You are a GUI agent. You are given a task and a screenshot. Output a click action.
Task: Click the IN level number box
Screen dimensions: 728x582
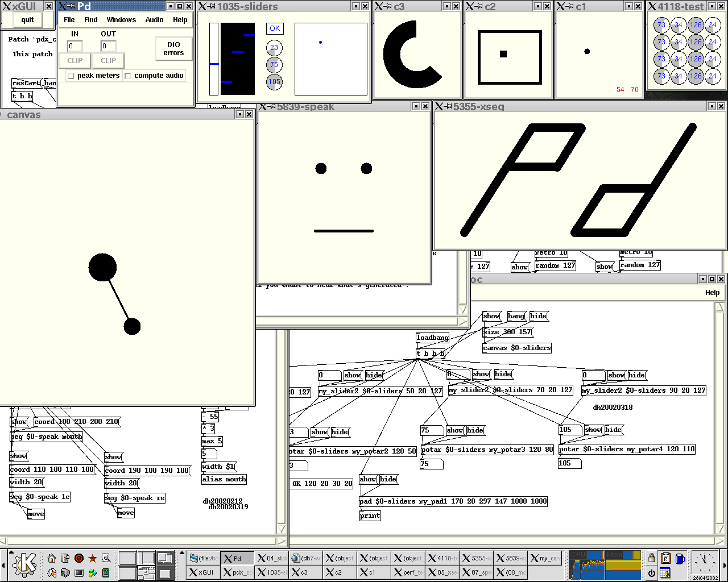pos(75,46)
